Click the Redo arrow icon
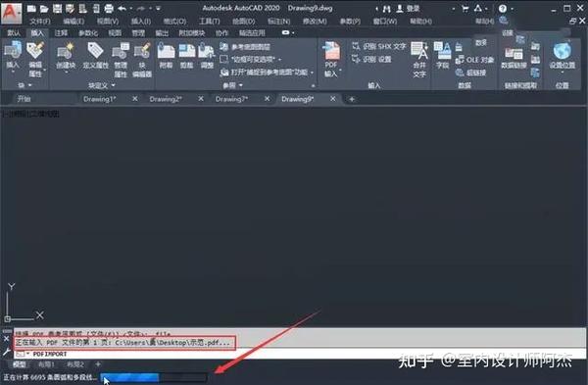588x385 pixels. 141,8
